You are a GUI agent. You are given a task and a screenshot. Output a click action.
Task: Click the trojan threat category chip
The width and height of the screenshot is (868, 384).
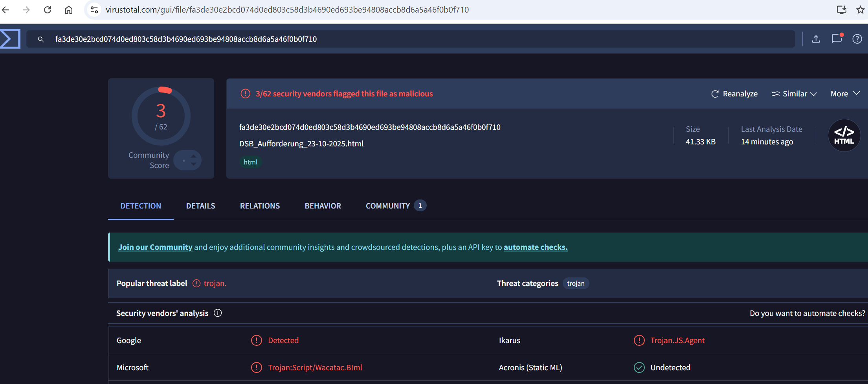click(x=576, y=283)
